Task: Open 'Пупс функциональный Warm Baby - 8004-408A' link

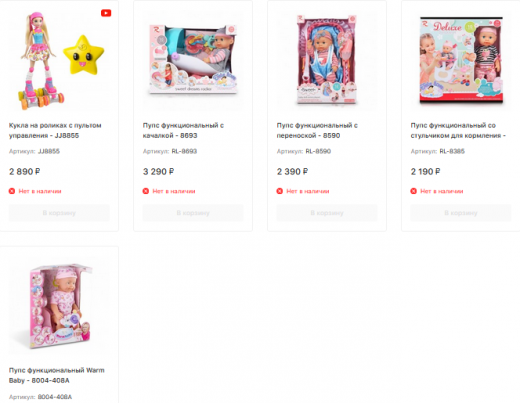Action: point(57,375)
